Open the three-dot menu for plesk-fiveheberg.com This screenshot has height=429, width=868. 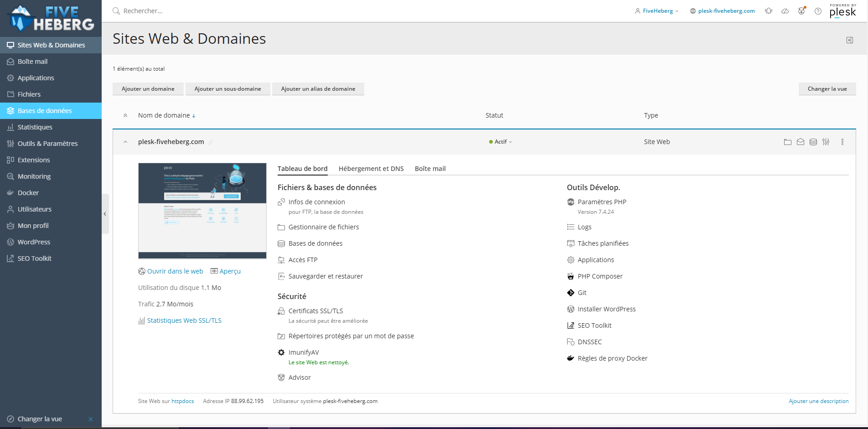click(x=842, y=142)
